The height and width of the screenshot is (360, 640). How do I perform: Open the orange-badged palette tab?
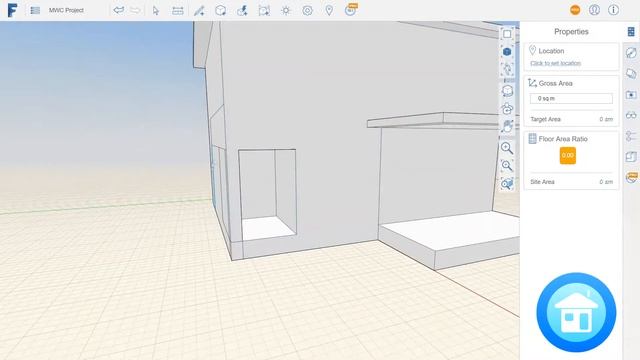[x=631, y=177]
